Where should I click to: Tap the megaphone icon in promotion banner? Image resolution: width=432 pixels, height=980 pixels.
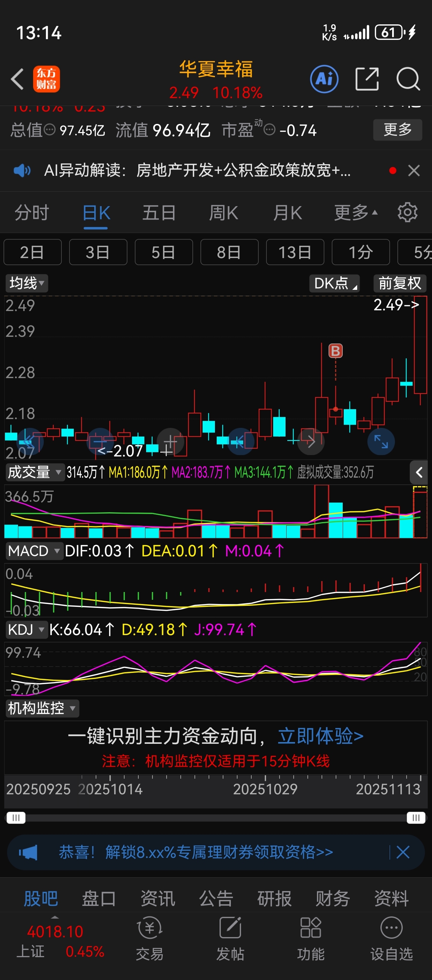pos(28,852)
